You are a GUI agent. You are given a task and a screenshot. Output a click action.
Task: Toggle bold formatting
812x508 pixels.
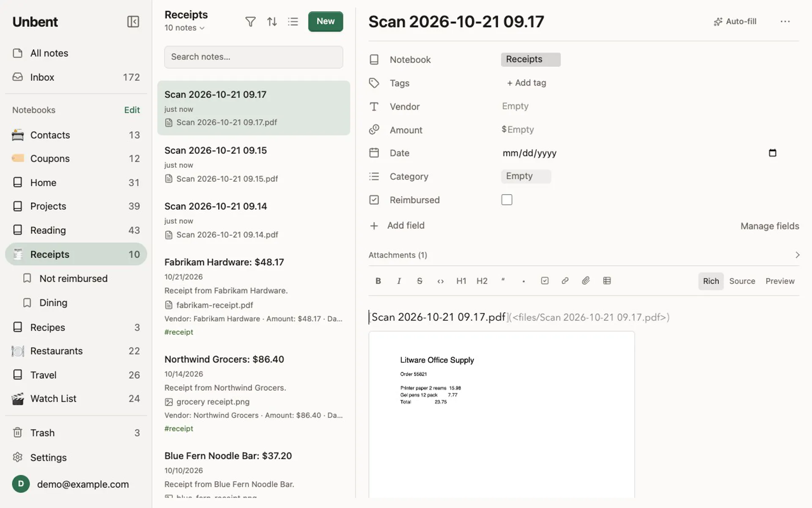coord(378,281)
